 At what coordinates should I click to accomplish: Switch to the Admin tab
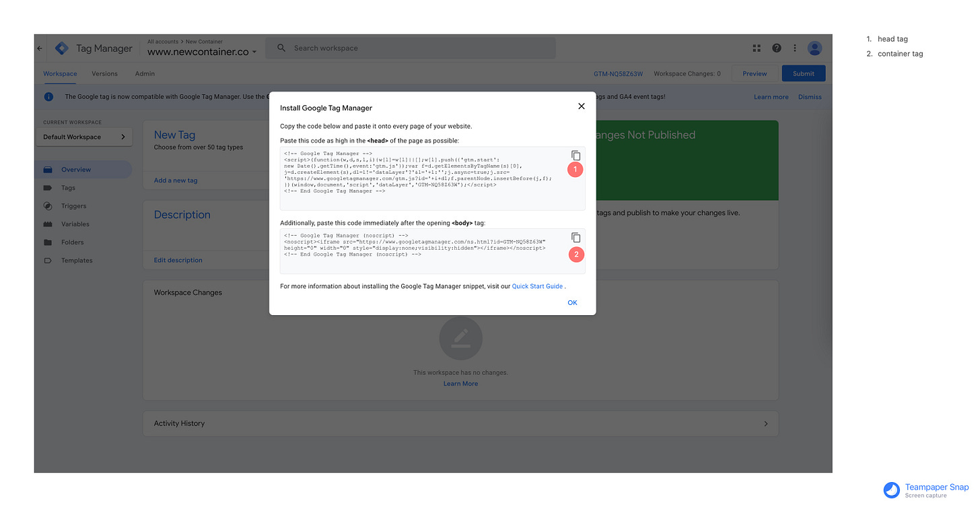click(x=145, y=74)
